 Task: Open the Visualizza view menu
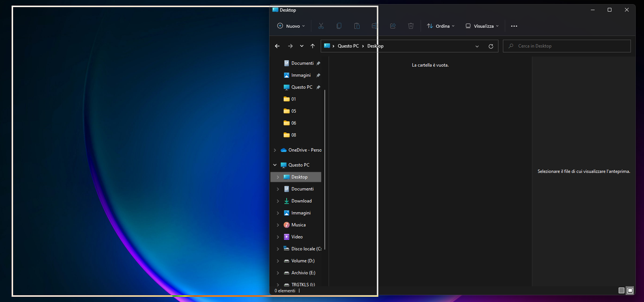[x=482, y=26]
